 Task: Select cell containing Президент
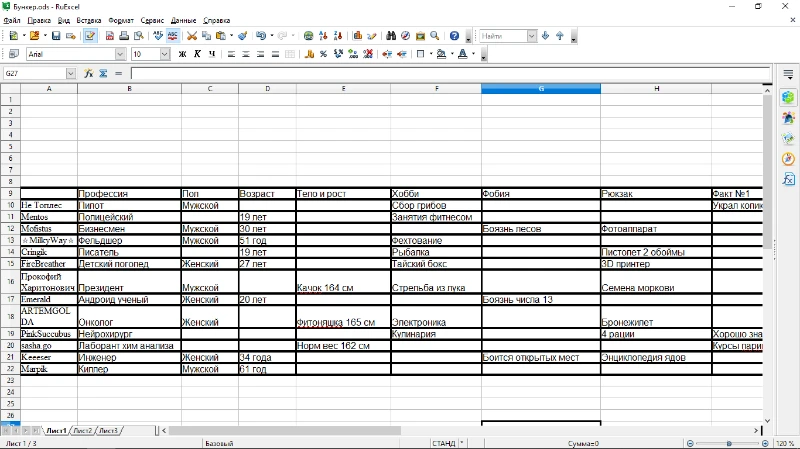click(x=130, y=282)
